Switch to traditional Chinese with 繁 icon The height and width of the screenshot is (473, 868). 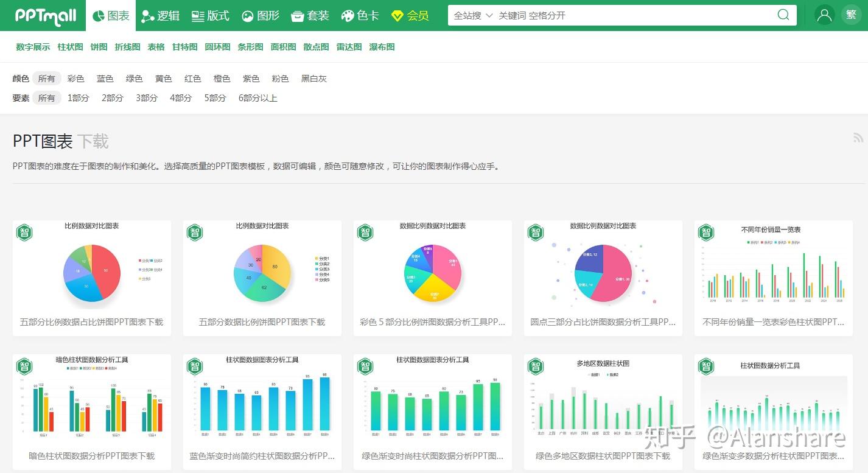pyautogui.click(x=850, y=15)
